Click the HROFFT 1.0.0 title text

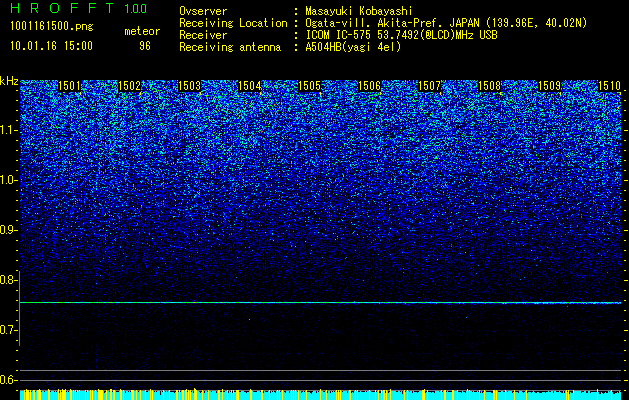(79, 8)
